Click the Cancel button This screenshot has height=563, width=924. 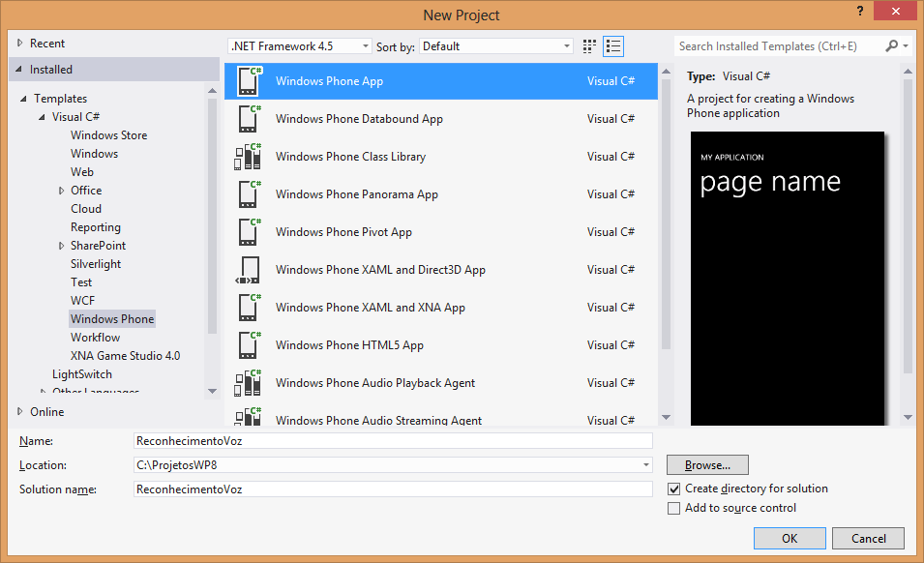click(x=868, y=538)
